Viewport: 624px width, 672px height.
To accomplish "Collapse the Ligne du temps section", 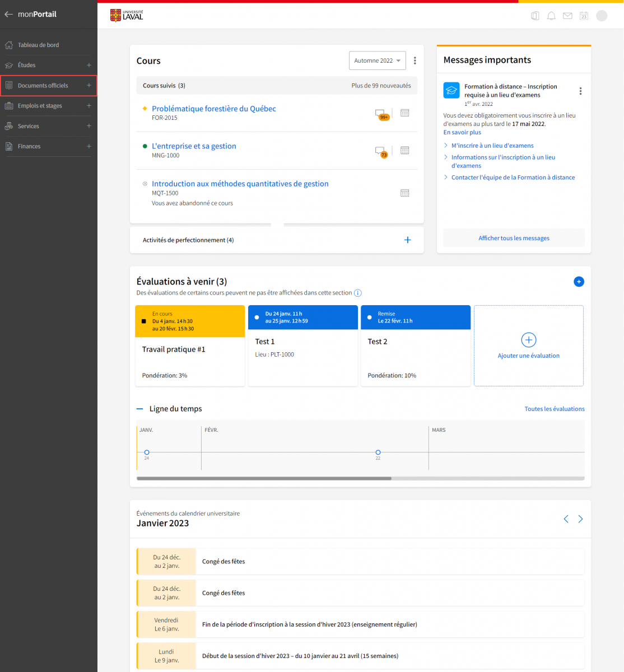I will (x=140, y=409).
